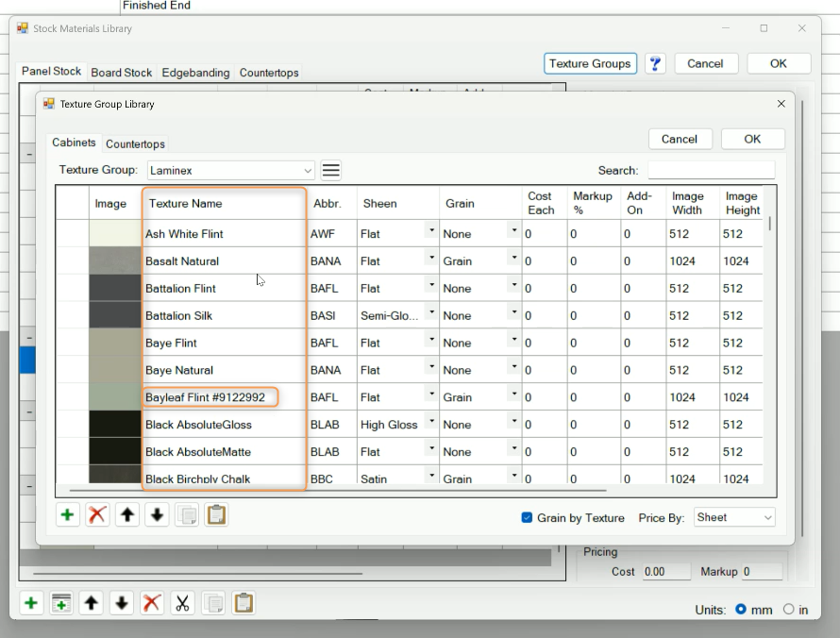Select the mm units radio button

pyautogui.click(x=741, y=610)
